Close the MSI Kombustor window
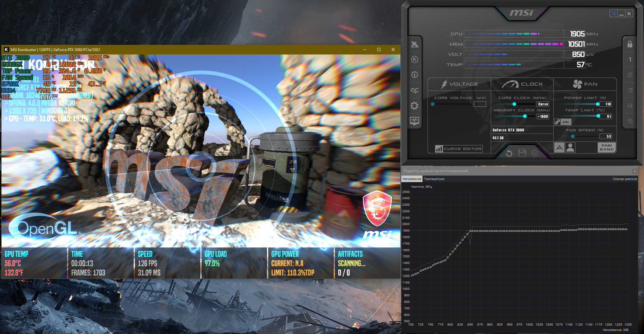644x334 pixels. pos(393,49)
